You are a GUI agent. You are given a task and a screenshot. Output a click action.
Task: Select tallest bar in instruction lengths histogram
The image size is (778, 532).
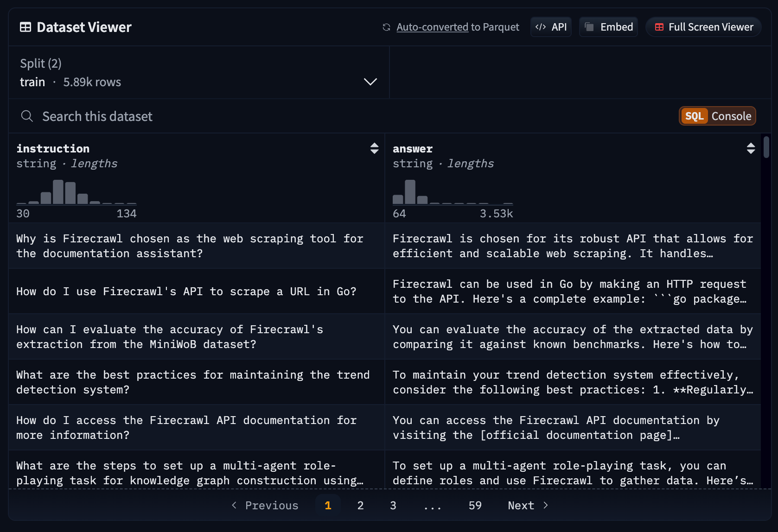click(x=58, y=192)
